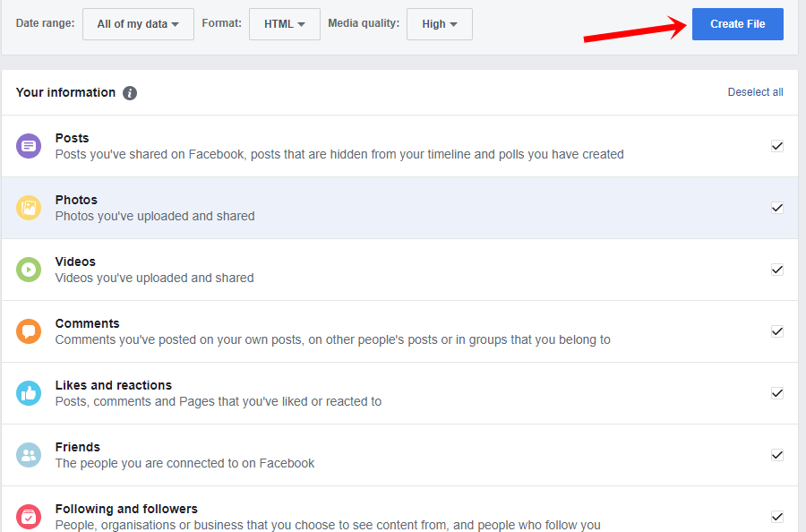Click the Photos heading text
Screen dimensions: 806x532
click(x=76, y=200)
